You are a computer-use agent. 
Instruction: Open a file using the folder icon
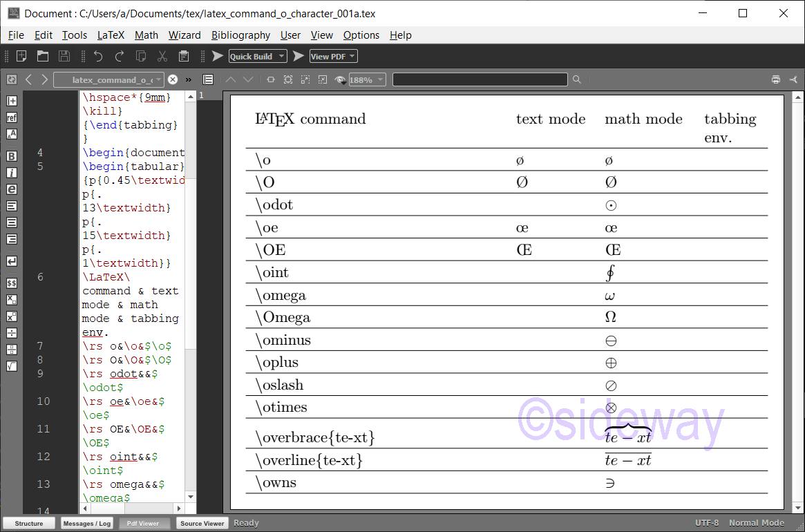[42, 56]
